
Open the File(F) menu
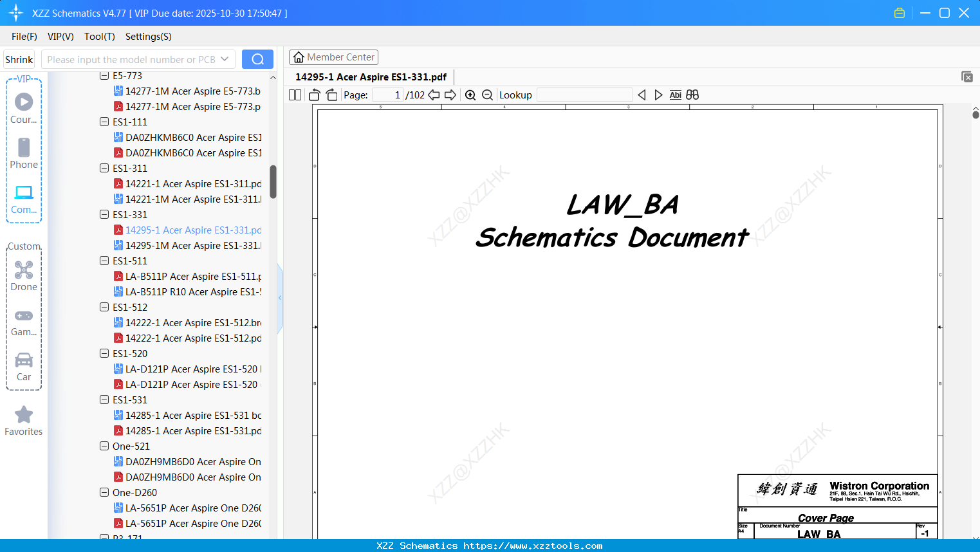coord(24,37)
